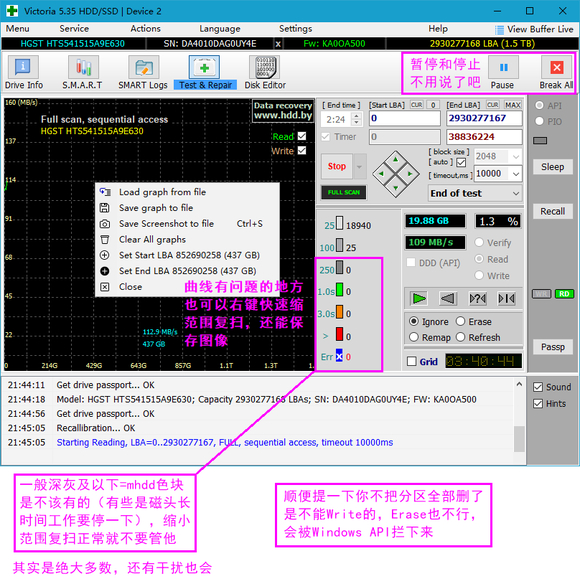Click the green play scan-forward button
This screenshot has width=580, height=584.
(419, 298)
